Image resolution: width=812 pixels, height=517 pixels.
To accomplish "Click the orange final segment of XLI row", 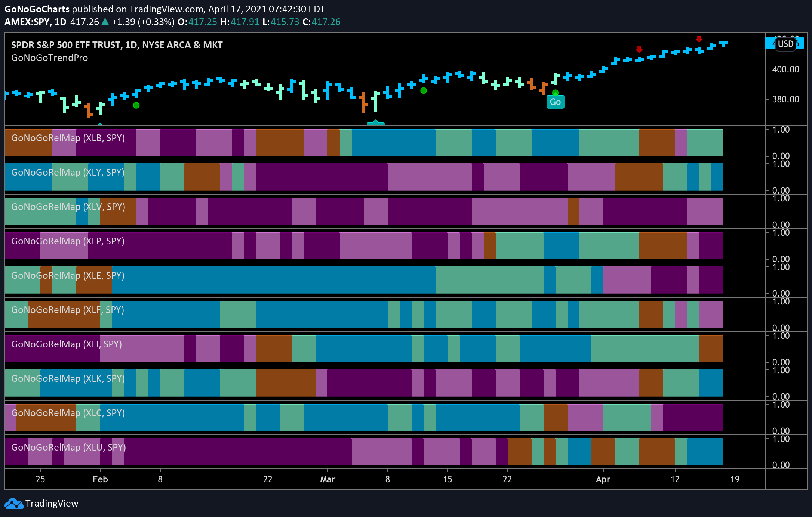I will pyautogui.click(x=711, y=349).
